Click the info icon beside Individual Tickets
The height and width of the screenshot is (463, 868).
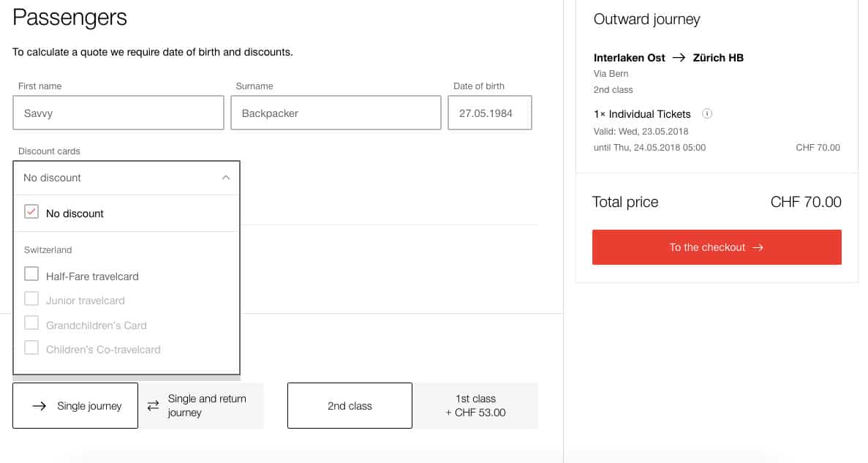pyautogui.click(x=706, y=114)
